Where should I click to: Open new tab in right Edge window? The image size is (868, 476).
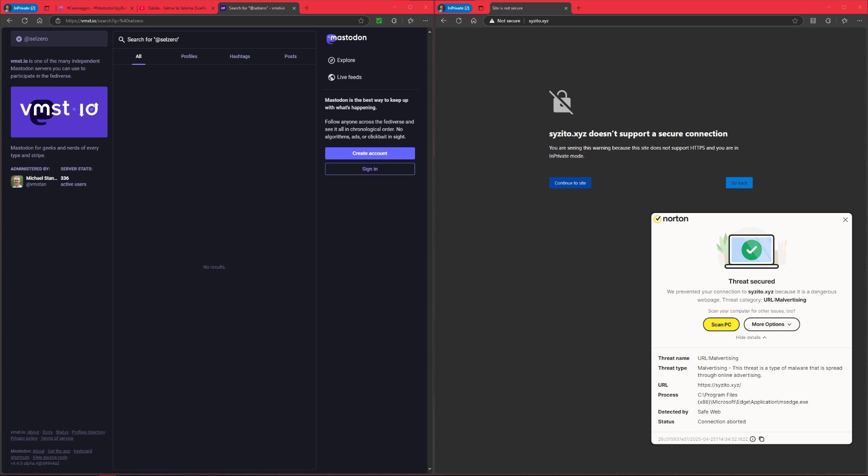(578, 8)
